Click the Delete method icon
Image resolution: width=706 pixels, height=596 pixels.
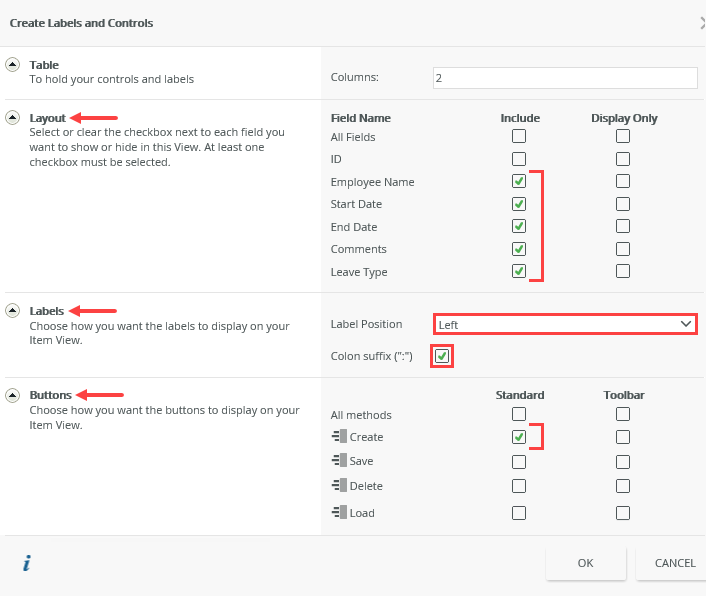pyautogui.click(x=339, y=485)
